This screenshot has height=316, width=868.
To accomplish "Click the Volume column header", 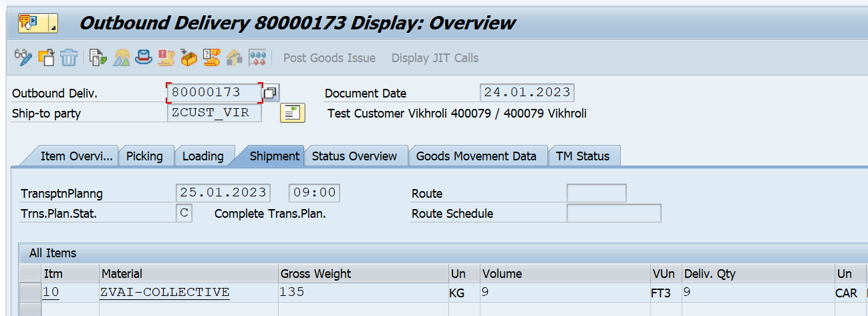I will pos(565,274).
